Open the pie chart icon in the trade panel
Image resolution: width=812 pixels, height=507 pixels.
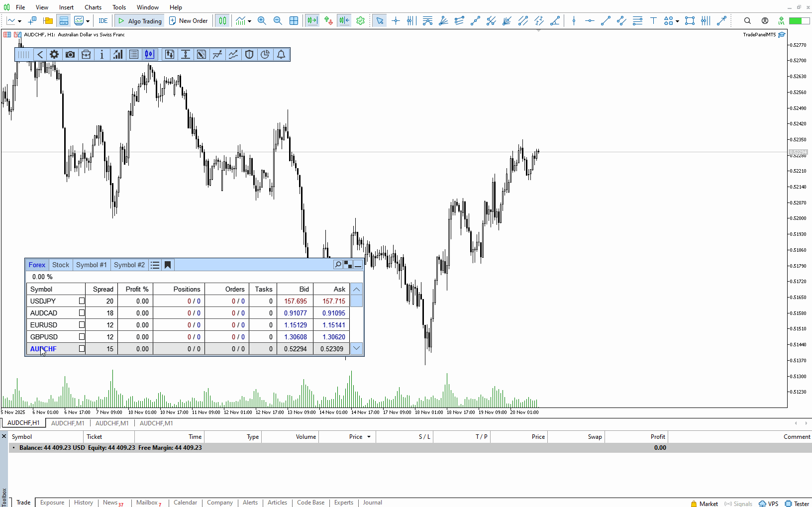pos(265,55)
